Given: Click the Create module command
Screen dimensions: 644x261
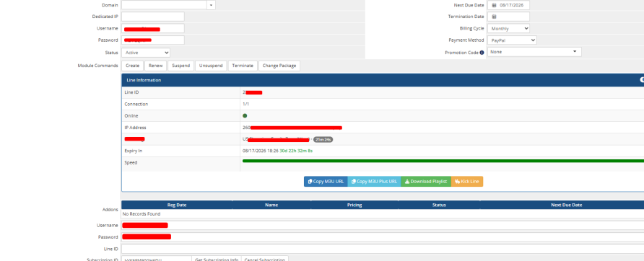Looking at the screenshot, I should (132, 66).
